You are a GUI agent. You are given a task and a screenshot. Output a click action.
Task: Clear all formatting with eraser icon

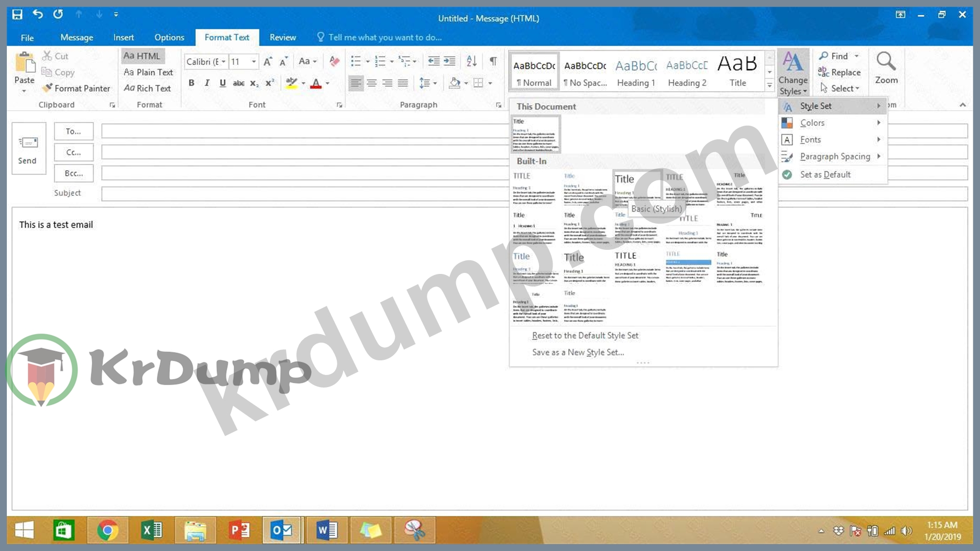tap(334, 61)
